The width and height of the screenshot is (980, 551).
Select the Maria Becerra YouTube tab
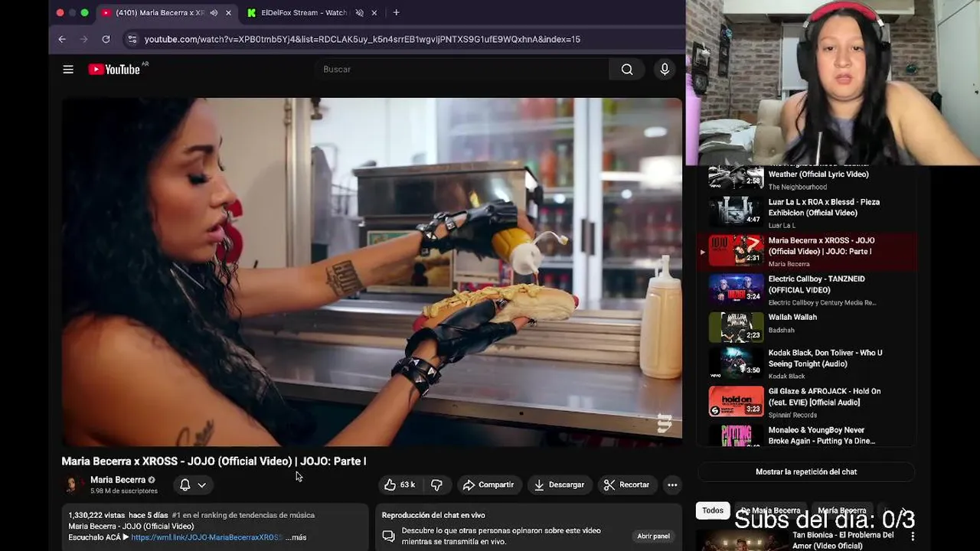(159, 13)
